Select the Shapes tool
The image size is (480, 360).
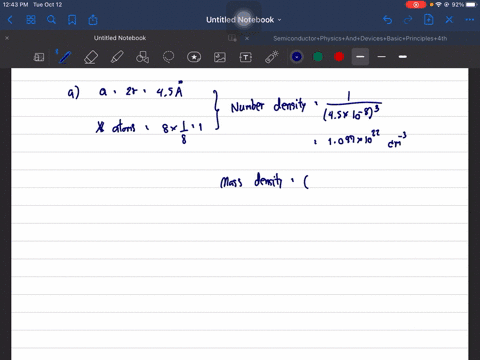[142, 57]
